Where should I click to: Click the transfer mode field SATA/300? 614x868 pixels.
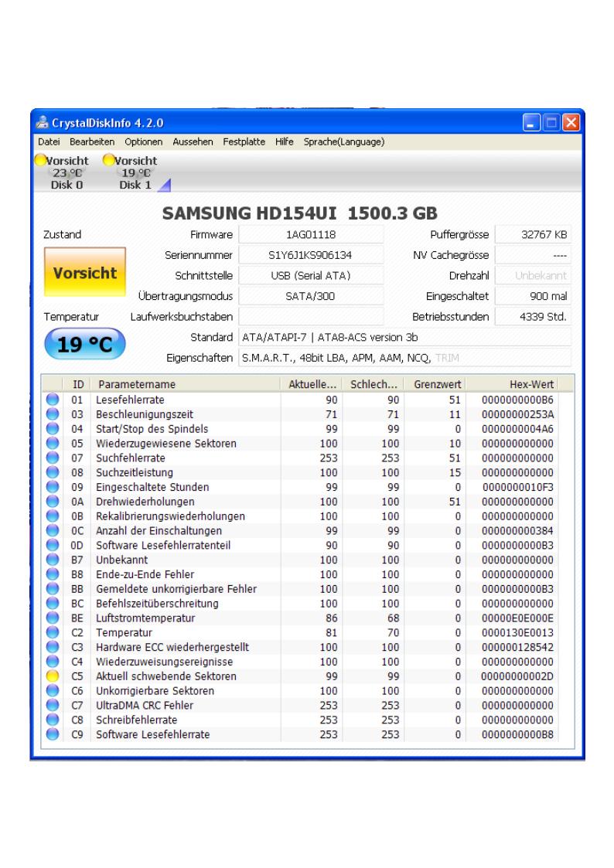click(x=311, y=296)
